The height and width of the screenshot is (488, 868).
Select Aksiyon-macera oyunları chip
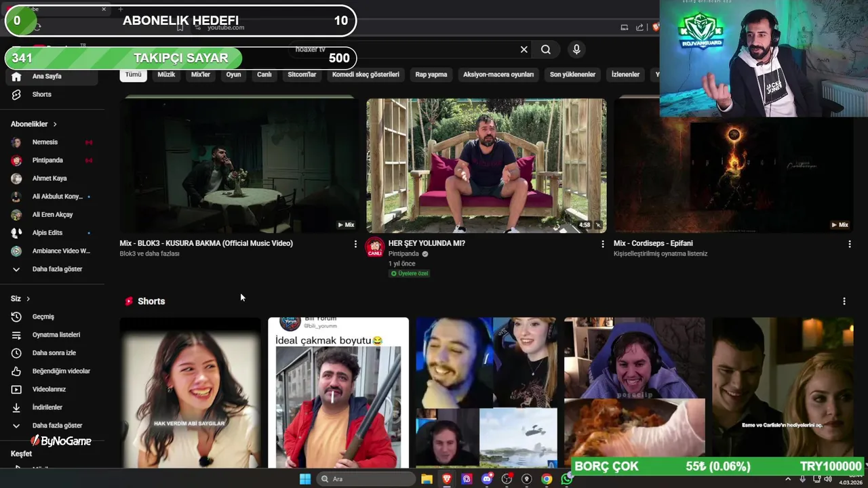tap(498, 75)
